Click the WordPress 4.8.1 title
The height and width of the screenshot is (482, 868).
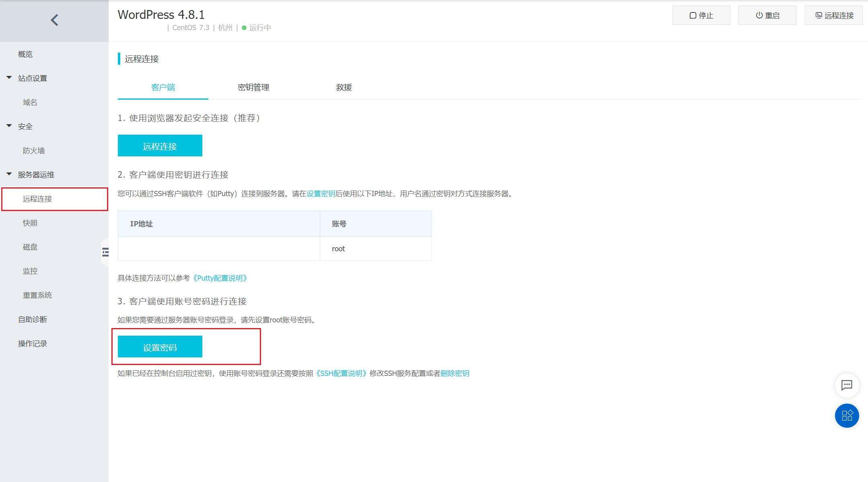tap(161, 15)
